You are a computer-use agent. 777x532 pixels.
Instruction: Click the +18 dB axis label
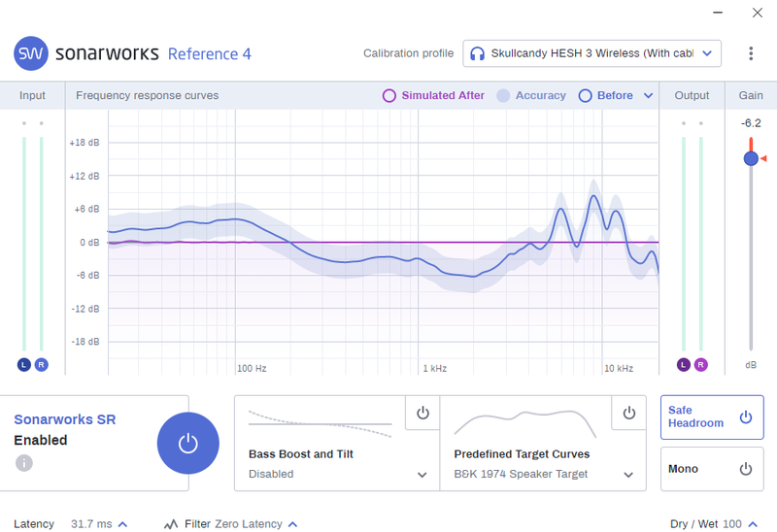coord(84,143)
